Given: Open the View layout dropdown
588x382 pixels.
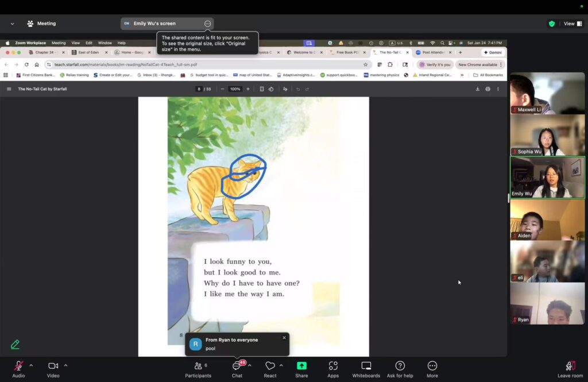Looking at the screenshot, I should (571, 24).
